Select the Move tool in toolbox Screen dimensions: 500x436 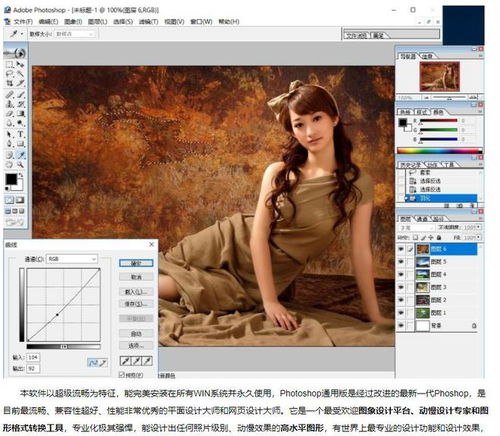(x=20, y=64)
